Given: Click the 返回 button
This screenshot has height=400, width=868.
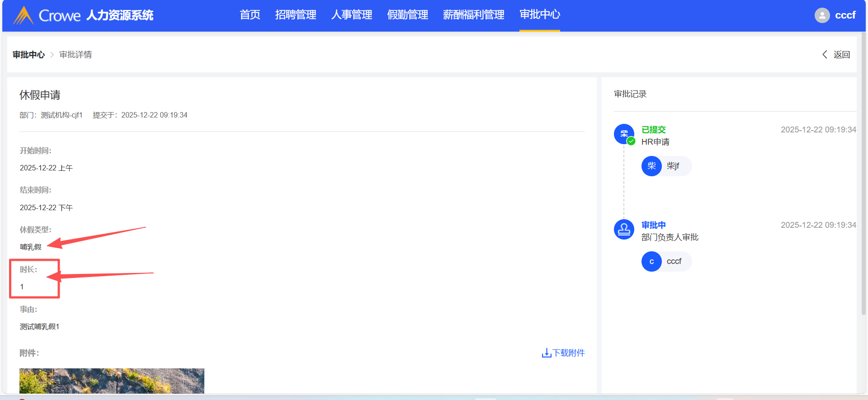Looking at the screenshot, I should (x=841, y=55).
